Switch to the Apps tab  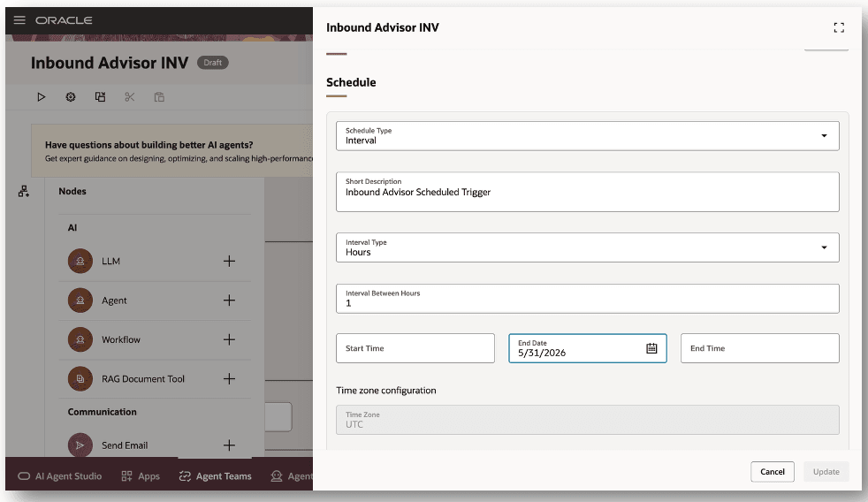click(x=141, y=476)
